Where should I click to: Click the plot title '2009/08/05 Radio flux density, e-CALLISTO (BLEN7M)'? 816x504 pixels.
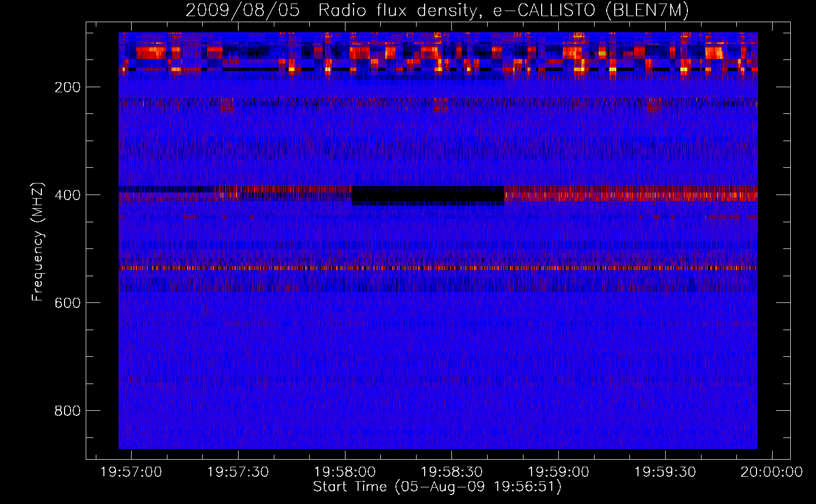[x=437, y=10]
